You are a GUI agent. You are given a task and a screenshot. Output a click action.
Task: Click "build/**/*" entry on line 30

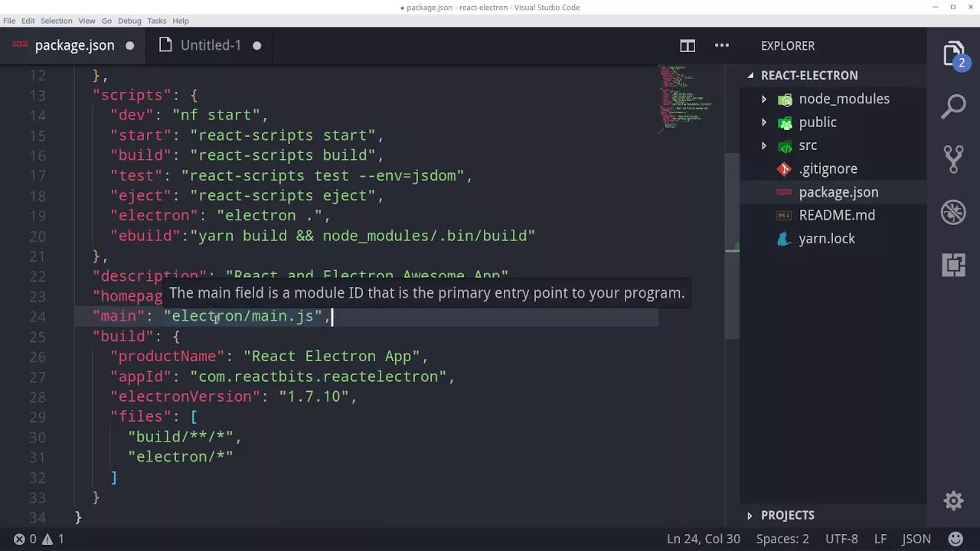click(181, 437)
